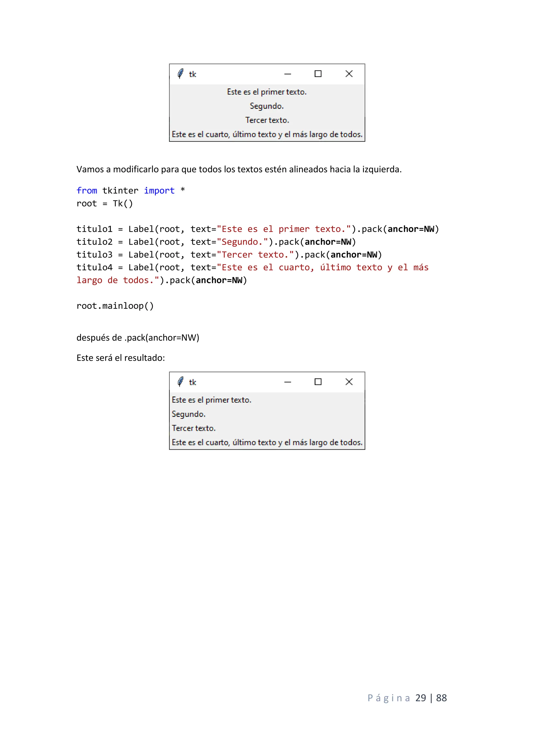Screen dimensions: 535x756
Task: Maximize the upper tk window
Action: [x=318, y=74]
